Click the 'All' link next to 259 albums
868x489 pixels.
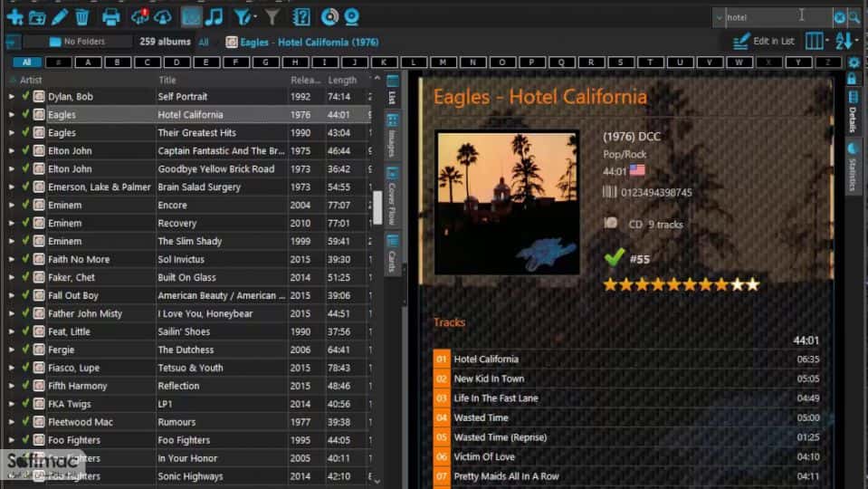[x=204, y=42]
